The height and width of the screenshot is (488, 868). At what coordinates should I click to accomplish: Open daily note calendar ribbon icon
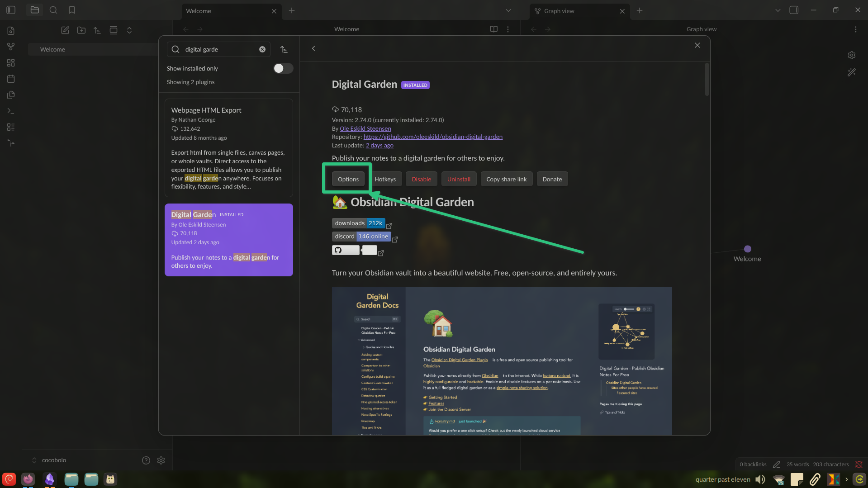click(x=11, y=79)
